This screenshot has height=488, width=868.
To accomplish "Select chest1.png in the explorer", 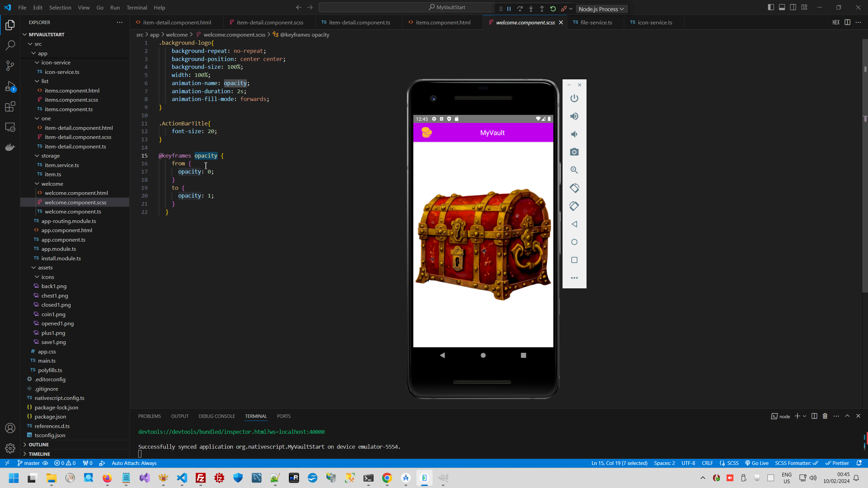I will (x=55, y=295).
